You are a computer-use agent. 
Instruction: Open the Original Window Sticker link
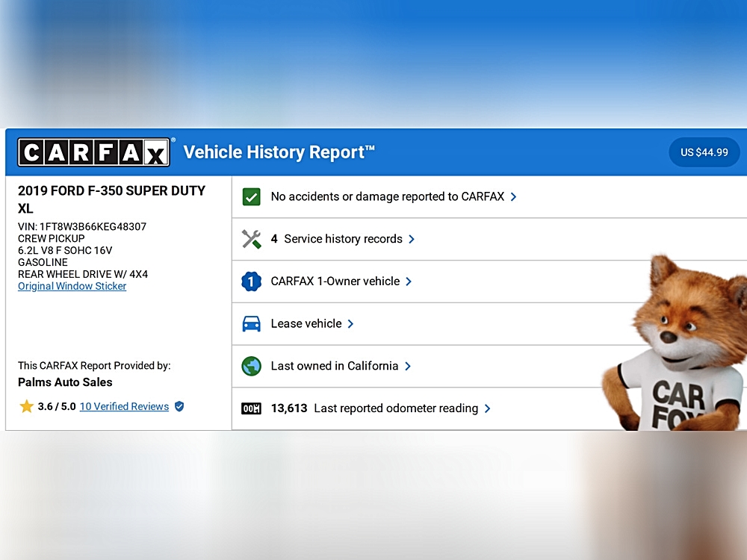click(x=72, y=286)
